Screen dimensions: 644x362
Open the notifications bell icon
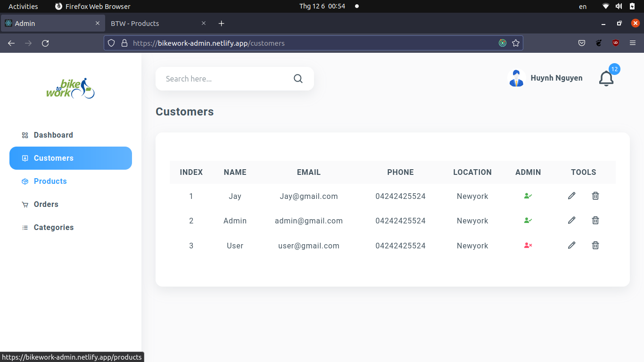(x=606, y=79)
